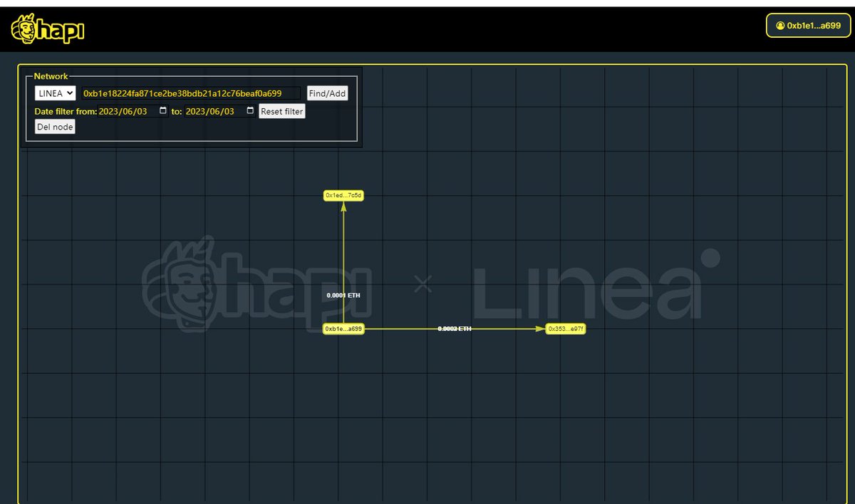Click the hapi logo in header
Screen dimensions: 855x504
pos(48,31)
